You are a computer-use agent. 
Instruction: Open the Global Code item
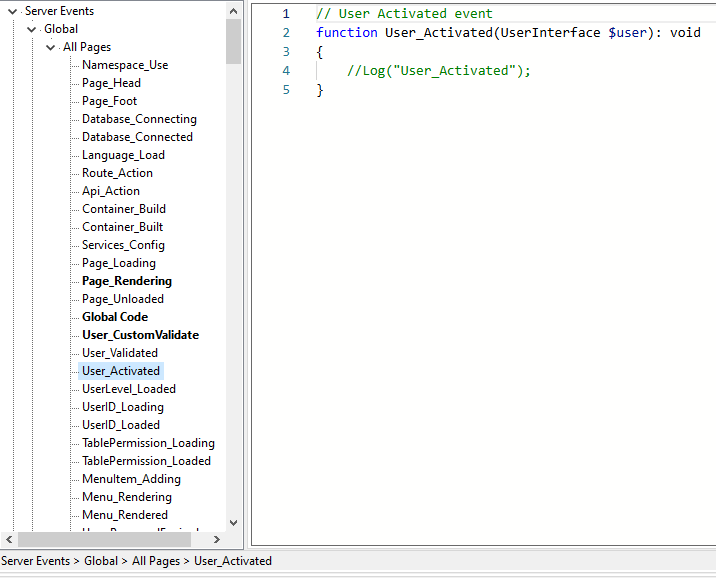click(x=115, y=317)
